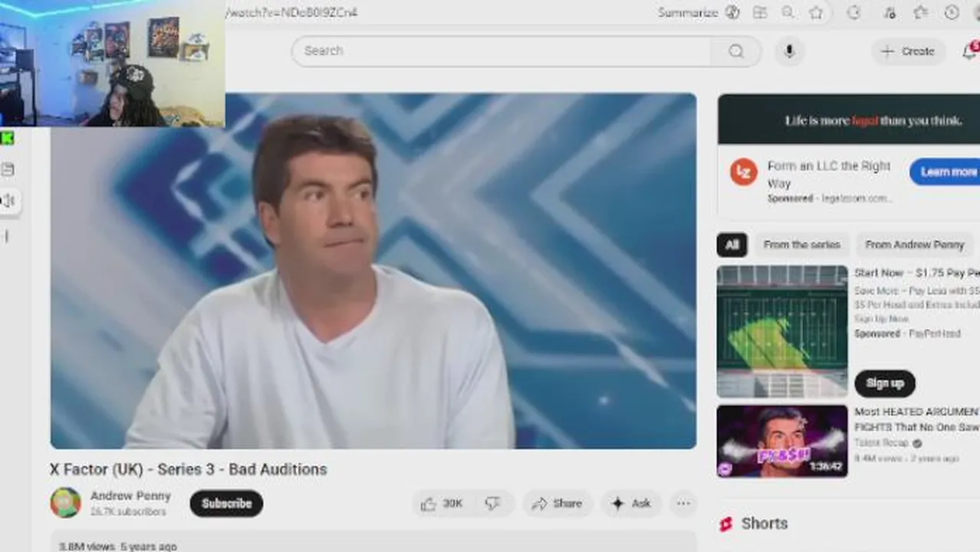Select the From Andrew Penny chip
Image resolution: width=980 pixels, height=552 pixels.
pos(914,245)
